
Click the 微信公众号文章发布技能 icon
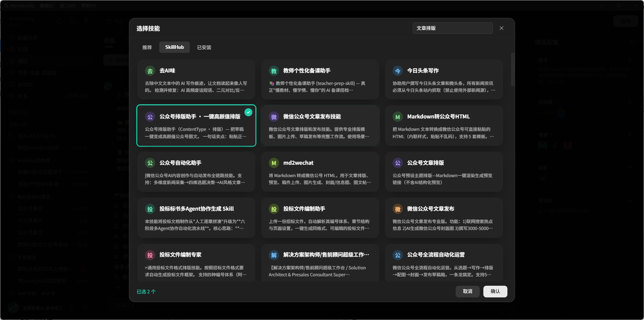[x=274, y=117]
